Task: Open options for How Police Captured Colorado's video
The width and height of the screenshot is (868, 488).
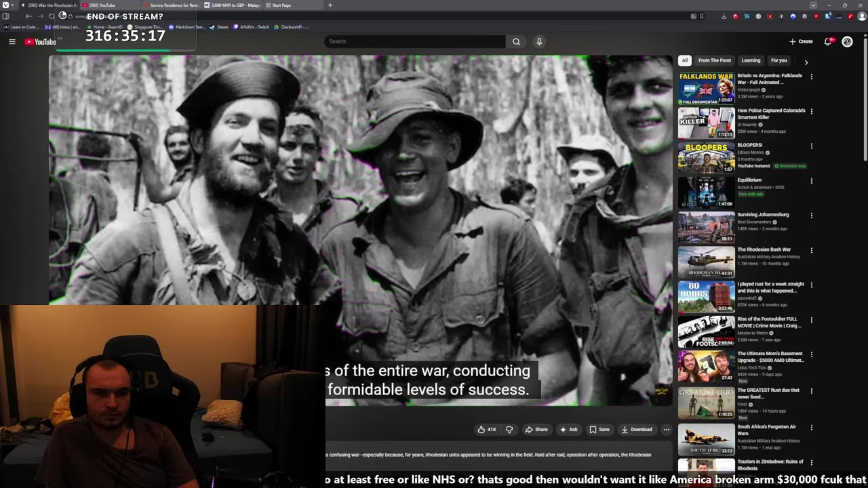Action: click(x=811, y=111)
